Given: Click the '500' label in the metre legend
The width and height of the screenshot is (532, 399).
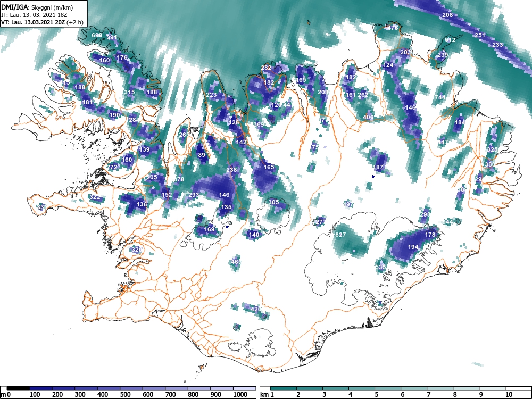Looking at the screenshot, I should click(125, 395).
